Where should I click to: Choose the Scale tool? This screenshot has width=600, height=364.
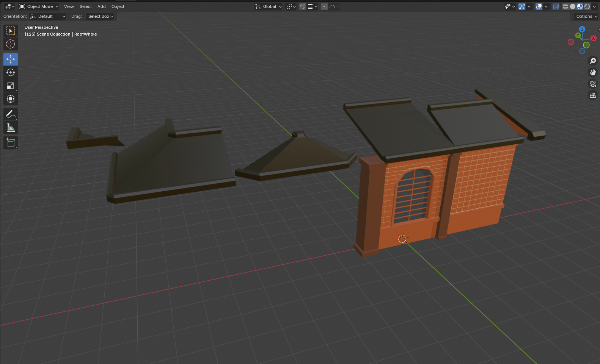coord(11,86)
